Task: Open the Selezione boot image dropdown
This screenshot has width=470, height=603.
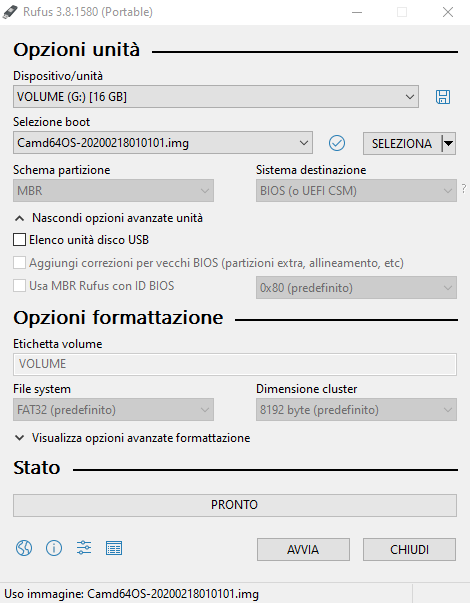Action: pos(163,143)
